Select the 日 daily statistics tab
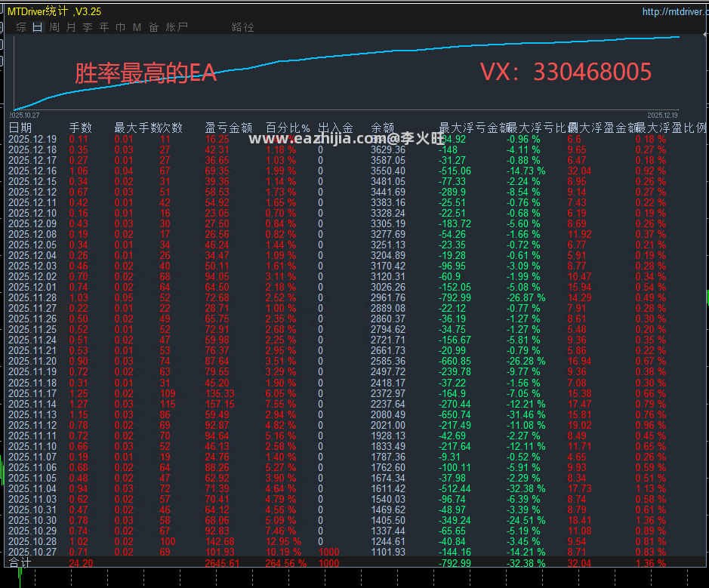Viewport: 709px width, 588px height. click(x=38, y=27)
